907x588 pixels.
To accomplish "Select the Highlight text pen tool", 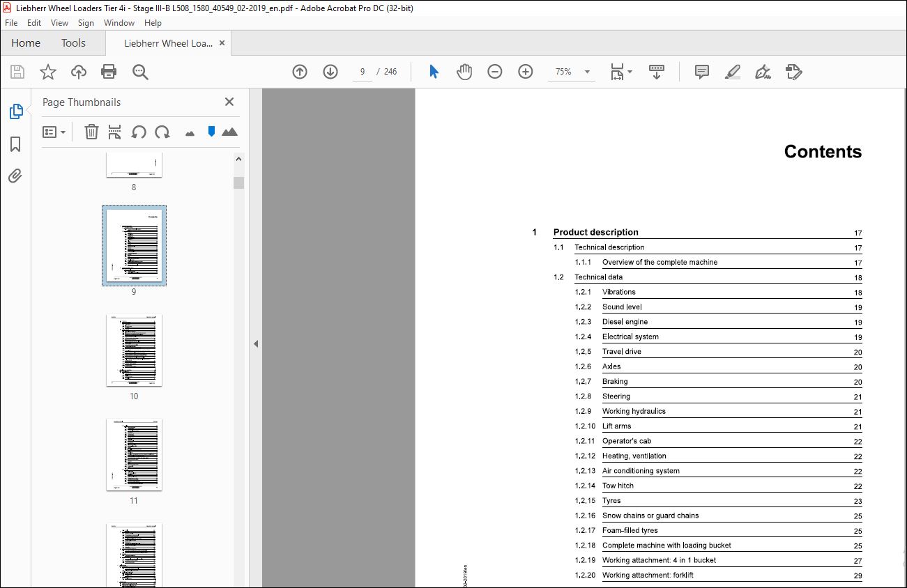I will (732, 72).
